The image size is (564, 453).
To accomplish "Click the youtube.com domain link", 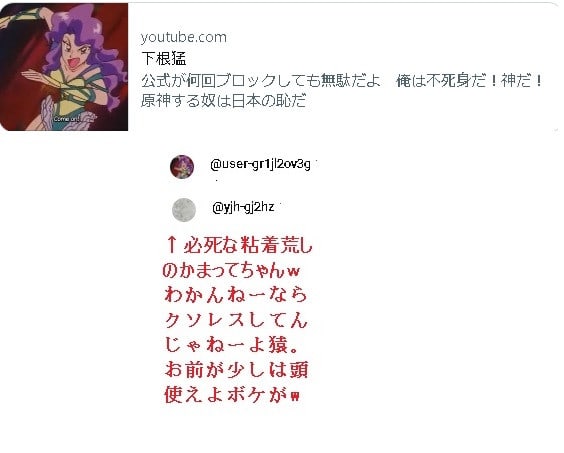I will click(184, 37).
